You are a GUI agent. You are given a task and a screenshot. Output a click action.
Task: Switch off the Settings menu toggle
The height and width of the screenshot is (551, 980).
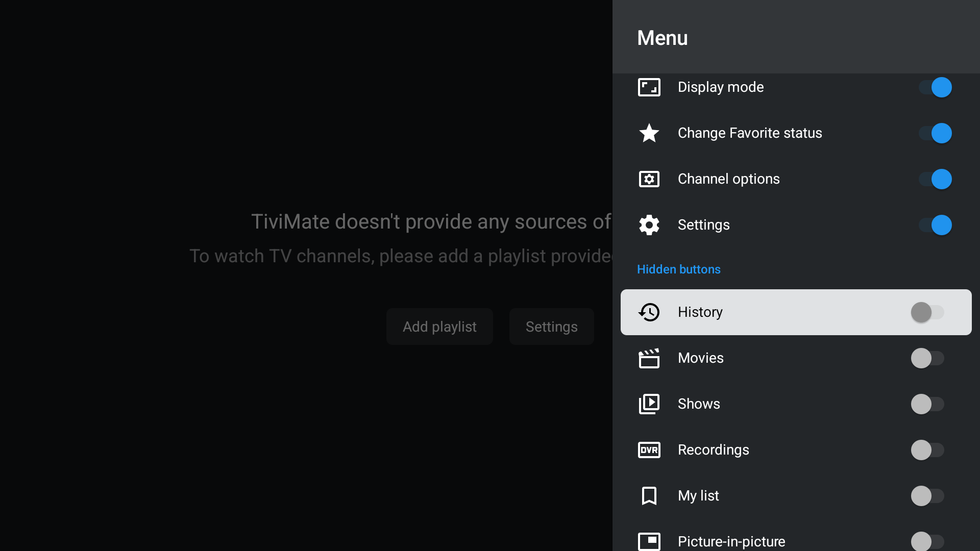point(935,225)
